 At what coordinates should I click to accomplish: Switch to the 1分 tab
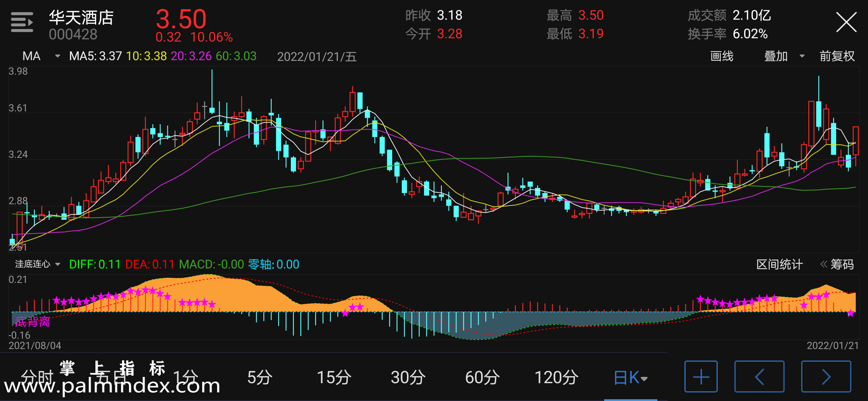pos(185,378)
